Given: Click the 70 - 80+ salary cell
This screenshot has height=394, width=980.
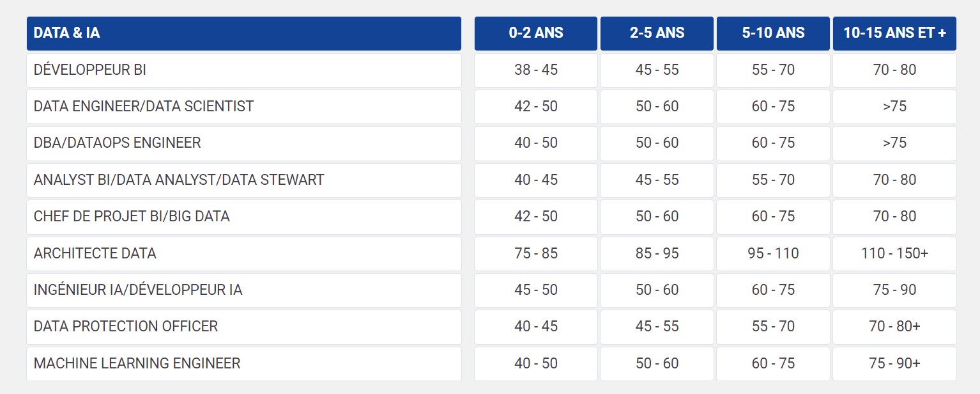Looking at the screenshot, I should tap(894, 327).
